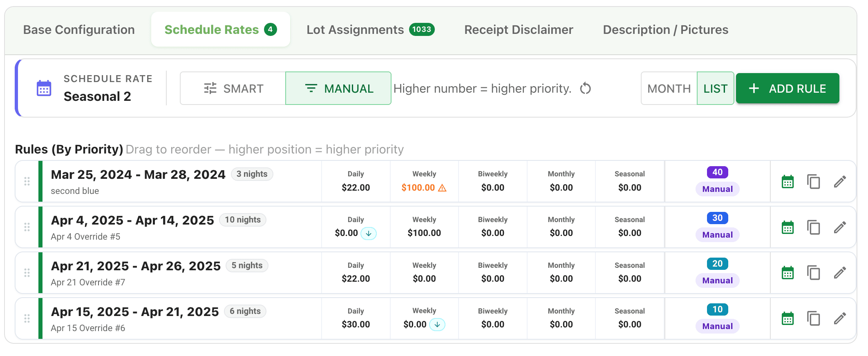868x356 pixels.
Task: Edit the Apr 21, 2025 rule
Action: pyautogui.click(x=840, y=273)
